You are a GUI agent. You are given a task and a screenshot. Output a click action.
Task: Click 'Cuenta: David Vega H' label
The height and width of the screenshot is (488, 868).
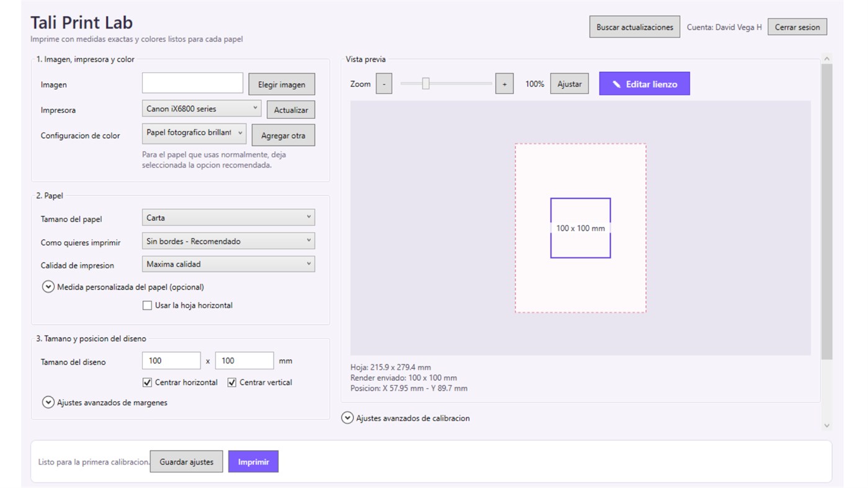724,27
